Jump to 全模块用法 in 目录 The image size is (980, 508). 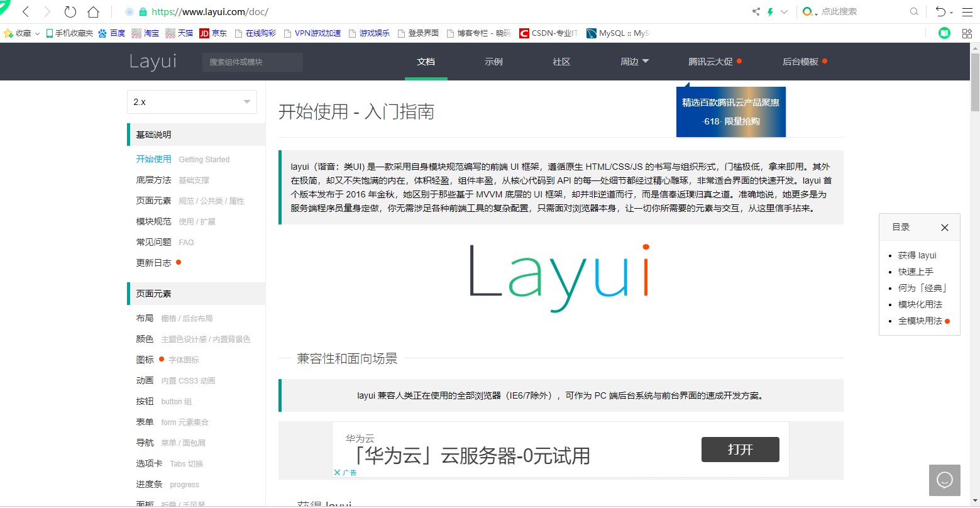coord(920,321)
